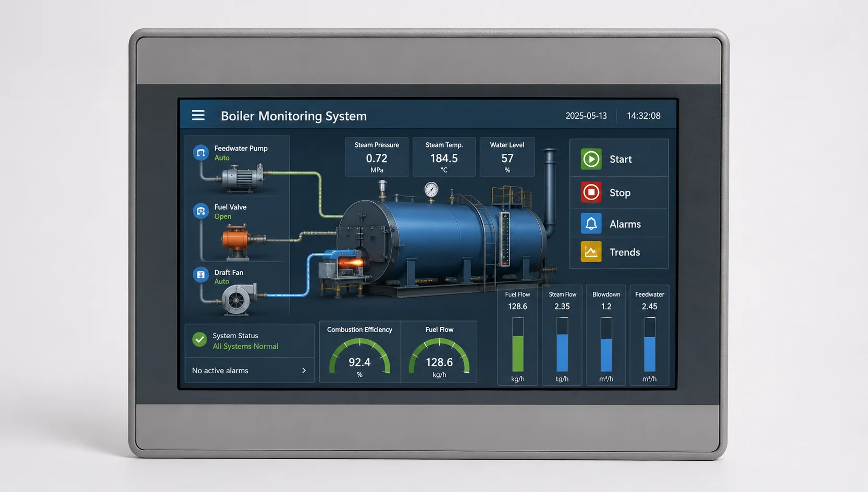The image size is (868, 492).
Task: Click the Steam Temp. 184.5 °C tile
Action: pos(444,157)
